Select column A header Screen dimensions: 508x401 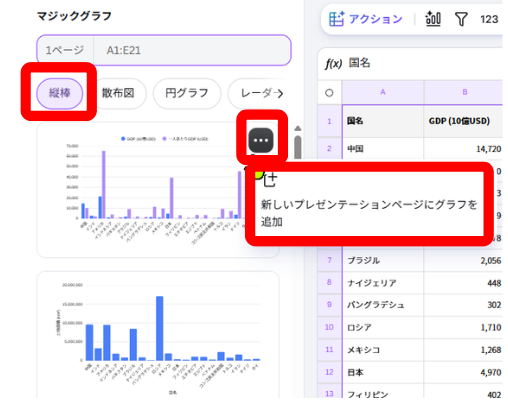coord(383,92)
